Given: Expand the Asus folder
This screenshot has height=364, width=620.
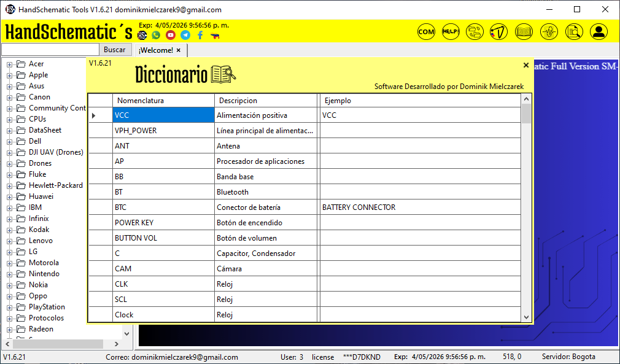Looking at the screenshot, I should point(9,87).
